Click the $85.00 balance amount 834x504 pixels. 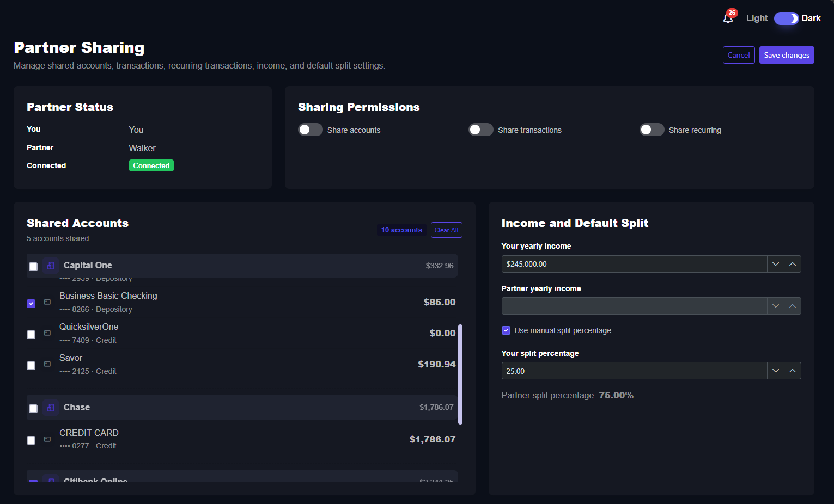pos(440,302)
